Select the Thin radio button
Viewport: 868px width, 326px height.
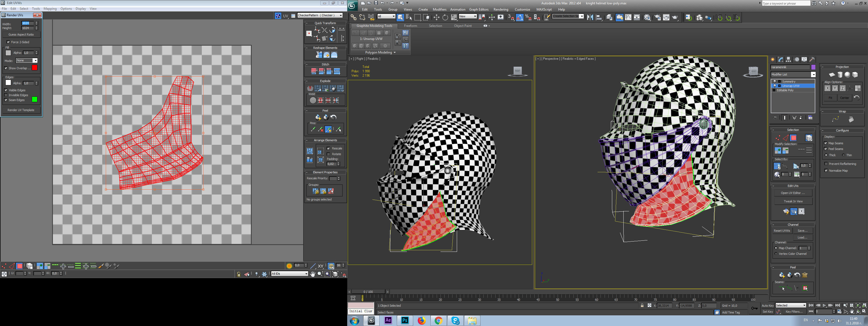(843, 155)
